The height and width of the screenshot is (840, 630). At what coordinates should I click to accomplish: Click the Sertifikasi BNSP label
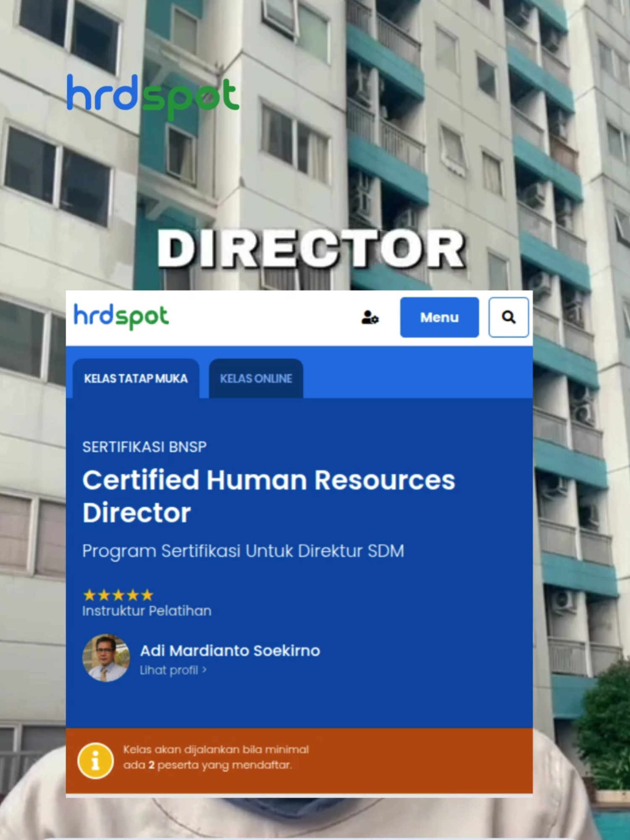[144, 447]
